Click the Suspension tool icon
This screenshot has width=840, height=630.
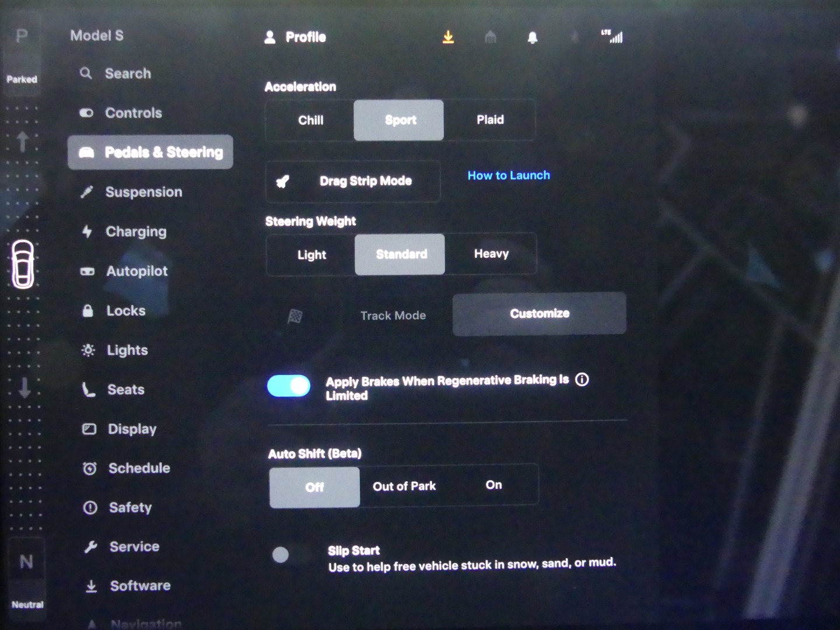point(87,192)
